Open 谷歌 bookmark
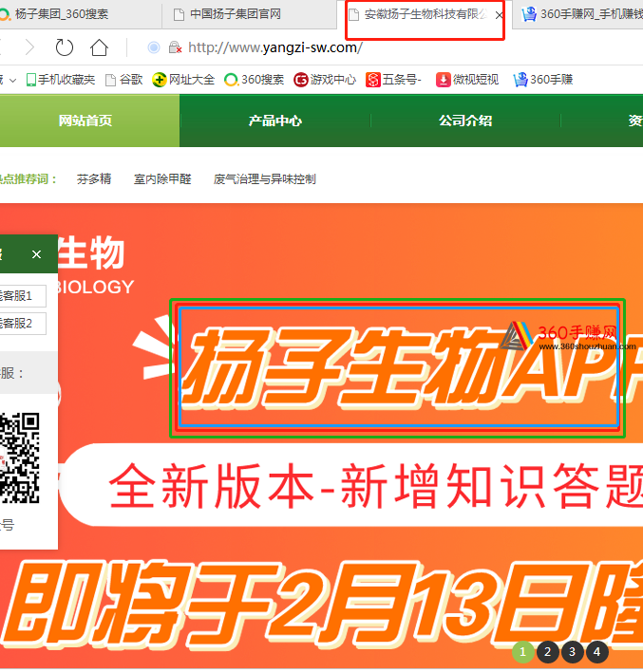This screenshot has height=672, width=643. click(124, 80)
